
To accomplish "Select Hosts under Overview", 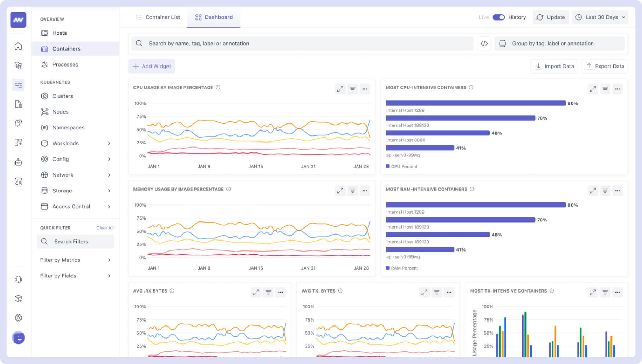I will click(59, 33).
